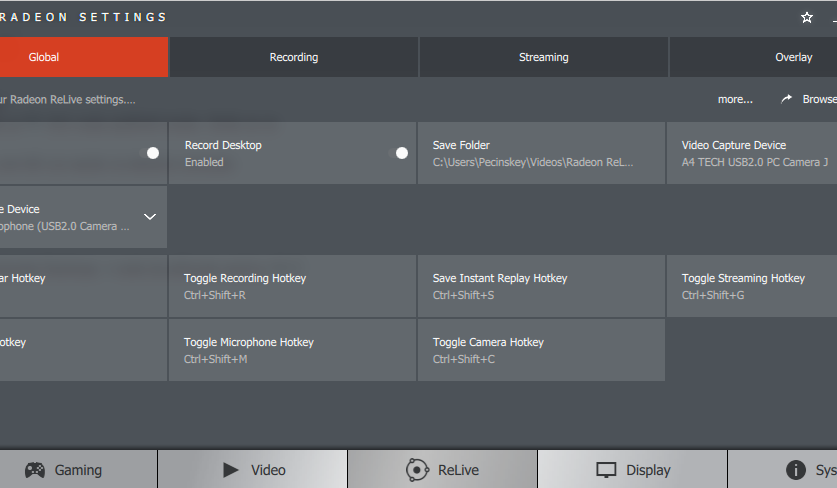Toggle the Record Desktop switch
Viewport: 837px width, 488px height.
(401, 153)
